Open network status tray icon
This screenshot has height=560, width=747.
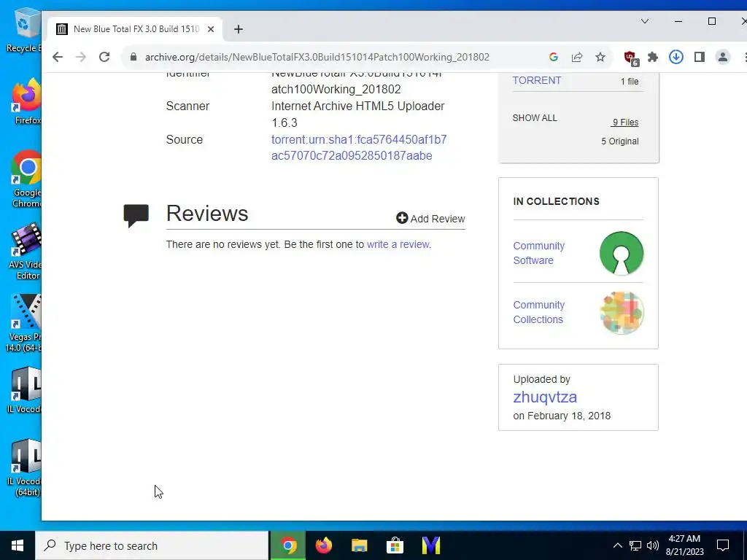(x=635, y=545)
